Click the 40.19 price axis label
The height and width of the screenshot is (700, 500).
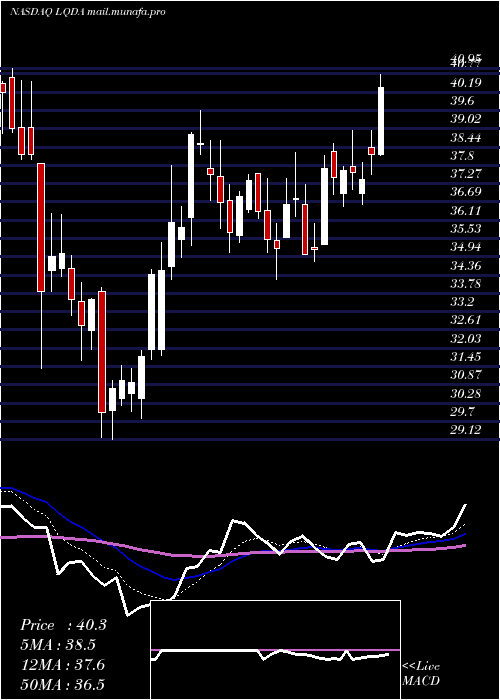click(x=466, y=83)
